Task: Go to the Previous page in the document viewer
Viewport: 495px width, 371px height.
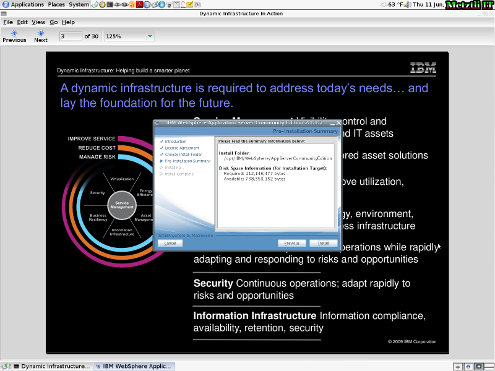Action: pyautogui.click(x=14, y=36)
